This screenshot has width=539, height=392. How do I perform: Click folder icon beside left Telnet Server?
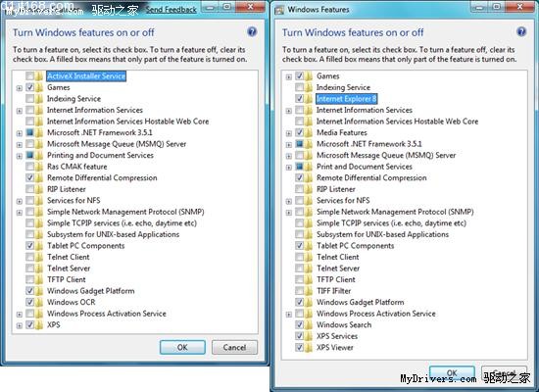[x=39, y=269]
